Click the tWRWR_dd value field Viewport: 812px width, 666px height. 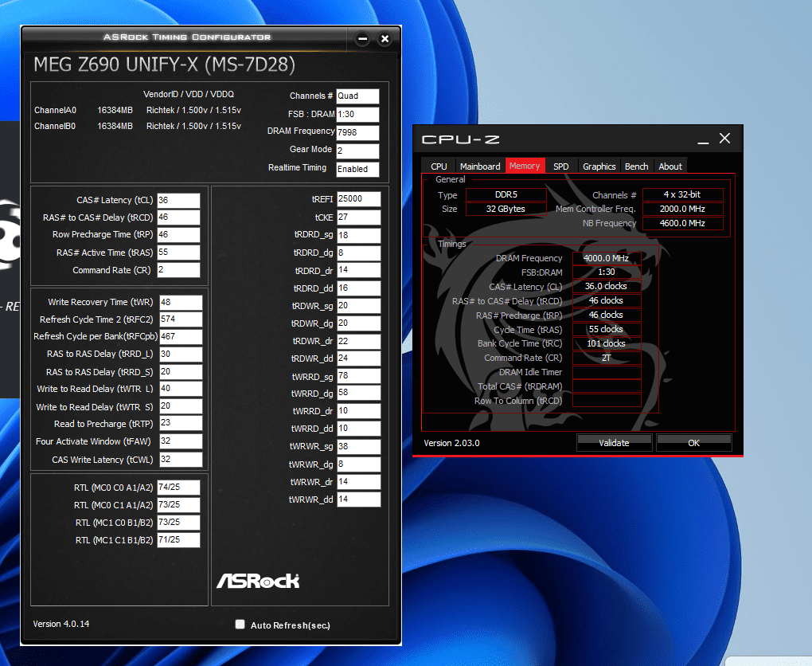359,499
